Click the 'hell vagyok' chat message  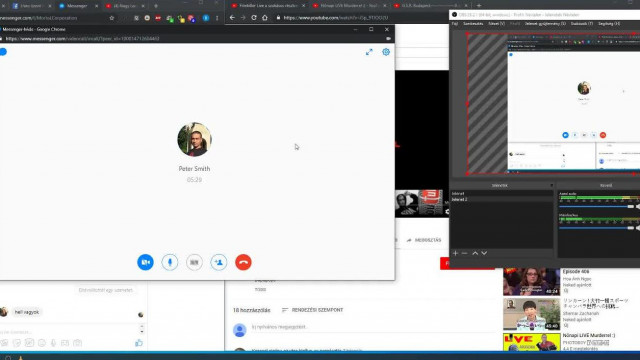pyautogui.click(x=27, y=312)
